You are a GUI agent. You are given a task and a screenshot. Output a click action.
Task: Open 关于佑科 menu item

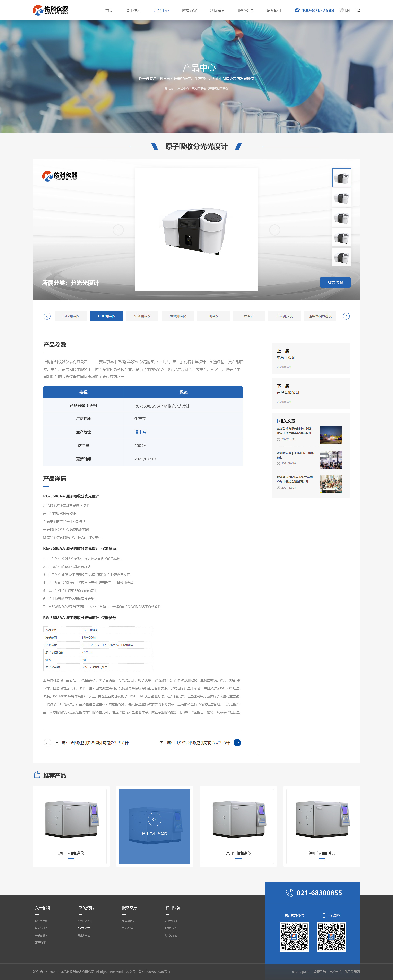click(133, 10)
